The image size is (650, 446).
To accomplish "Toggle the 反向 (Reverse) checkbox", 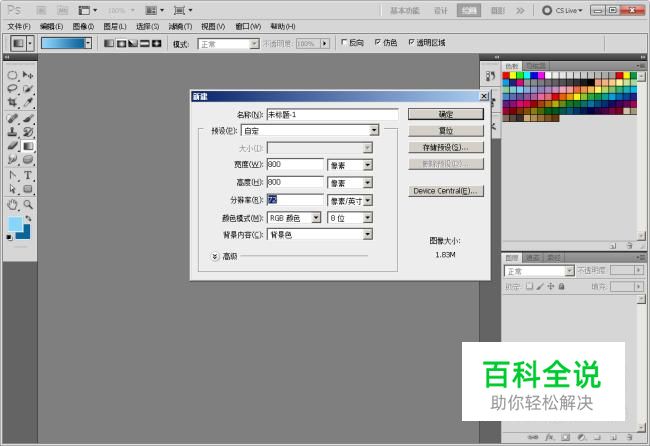I will (x=345, y=44).
